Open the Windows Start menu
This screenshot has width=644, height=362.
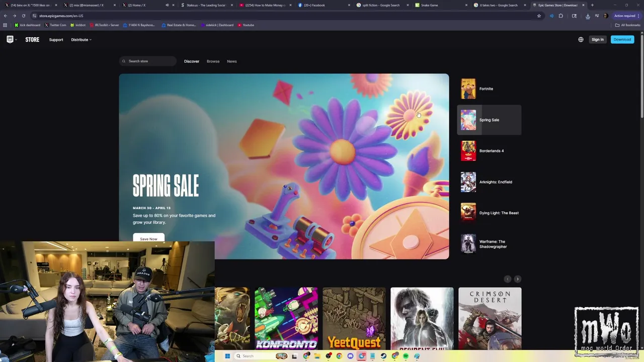pyautogui.click(x=227, y=356)
